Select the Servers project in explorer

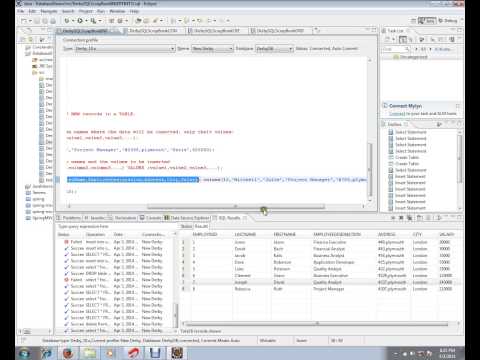(x=36, y=192)
